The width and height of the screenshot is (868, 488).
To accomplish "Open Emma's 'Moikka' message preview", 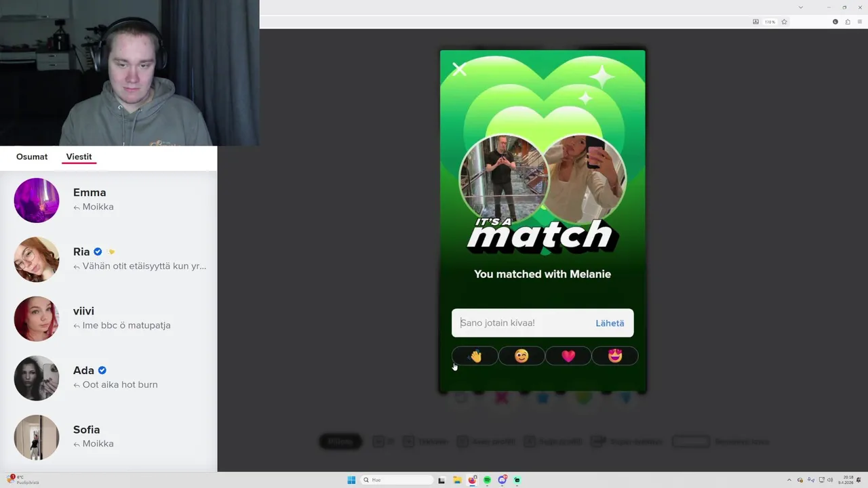I will pos(93,207).
